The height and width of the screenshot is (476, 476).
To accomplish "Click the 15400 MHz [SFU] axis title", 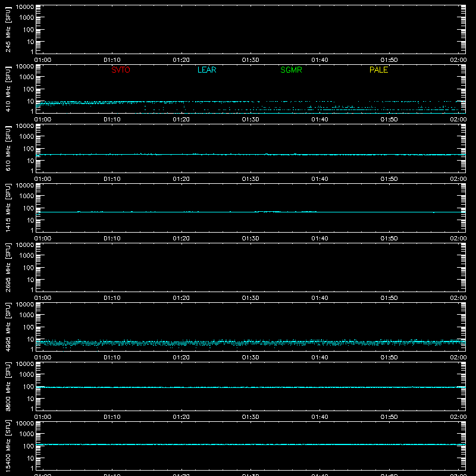I will [x=8, y=446].
